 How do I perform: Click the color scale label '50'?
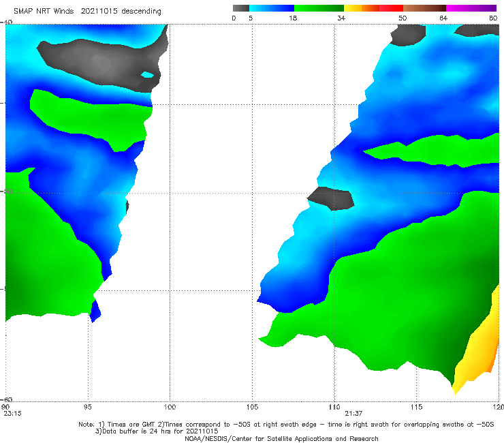click(403, 18)
